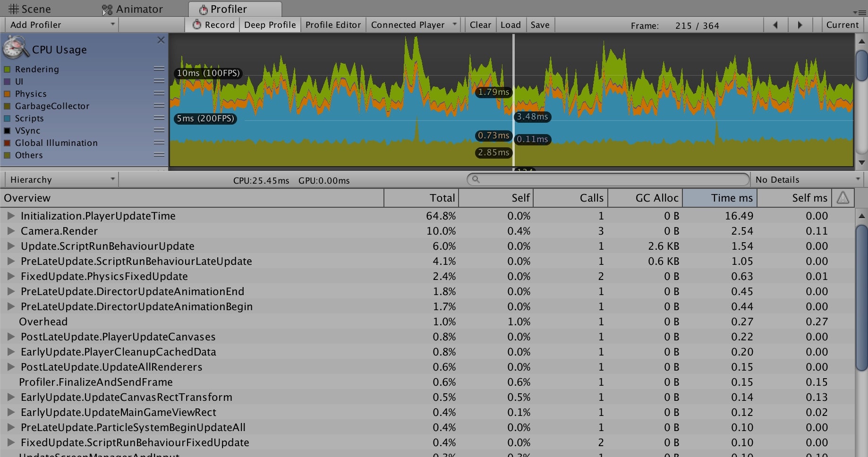Sort by the Calls column header
Screen dimensions: 868x457
[570, 198]
